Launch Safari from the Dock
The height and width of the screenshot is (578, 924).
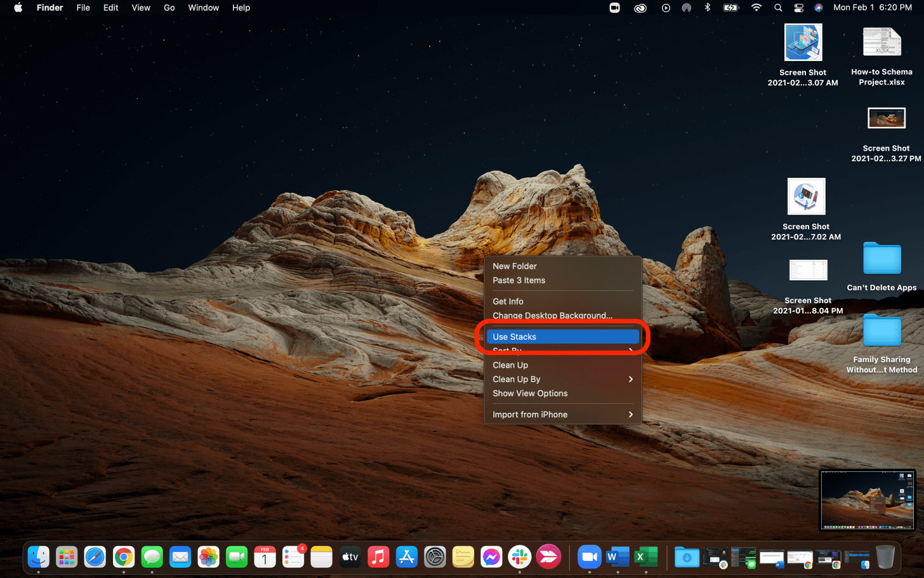click(x=95, y=557)
